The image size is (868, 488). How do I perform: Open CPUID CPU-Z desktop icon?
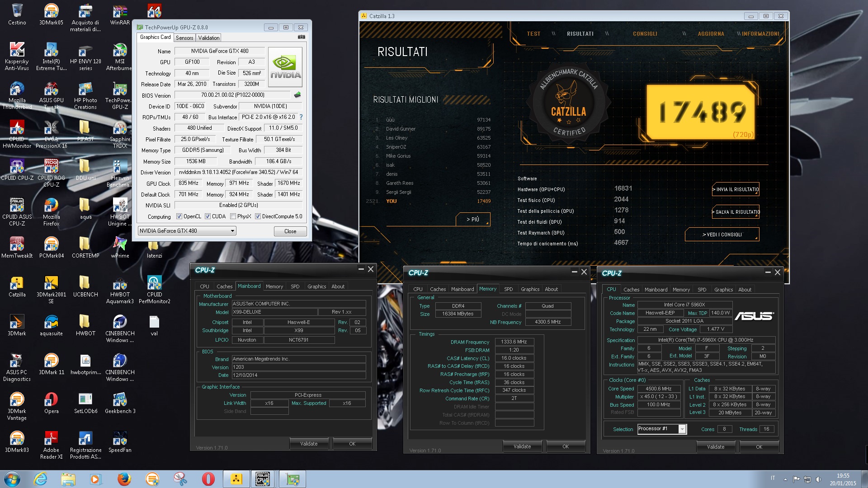tap(17, 170)
